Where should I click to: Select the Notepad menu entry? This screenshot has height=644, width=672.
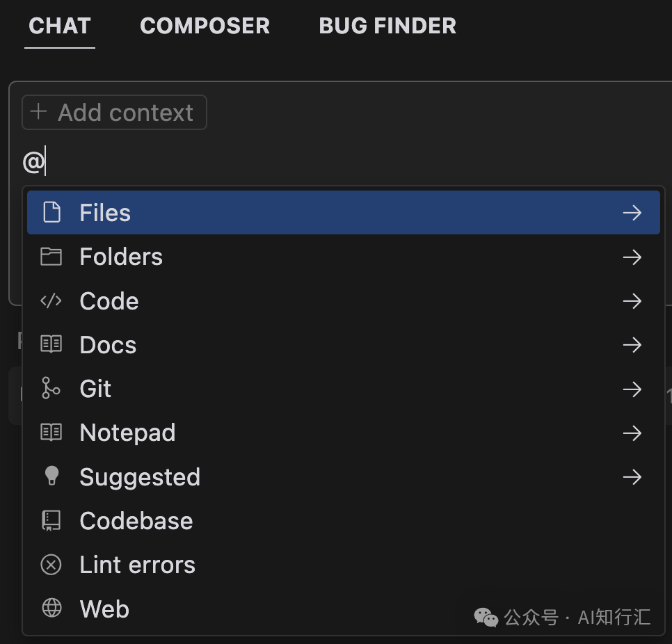click(x=128, y=433)
